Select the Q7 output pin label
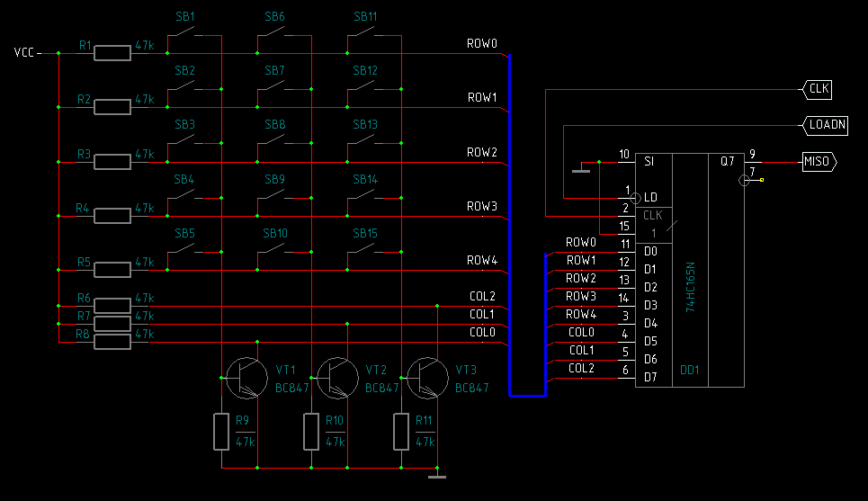Image resolution: width=868 pixels, height=501 pixels. [727, 161]
